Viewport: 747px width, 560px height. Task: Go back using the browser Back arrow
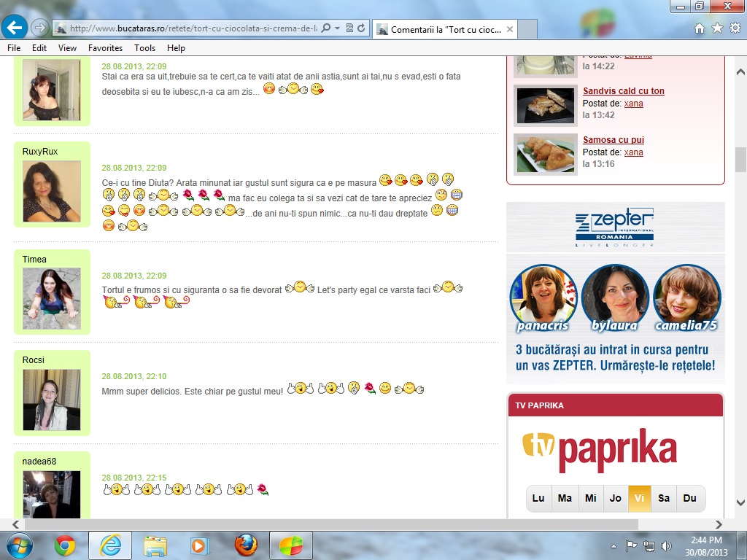pyautogui.click(x=15, y=28)
